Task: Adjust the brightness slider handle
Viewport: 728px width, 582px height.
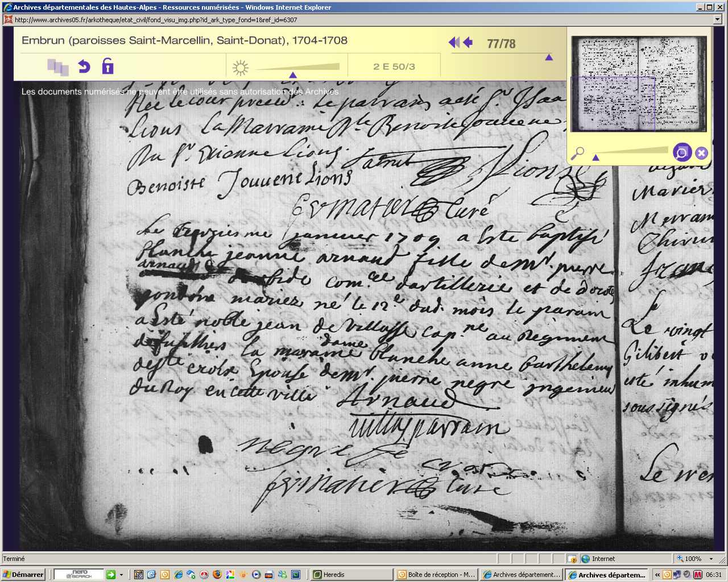Action: tap(293, 75)
